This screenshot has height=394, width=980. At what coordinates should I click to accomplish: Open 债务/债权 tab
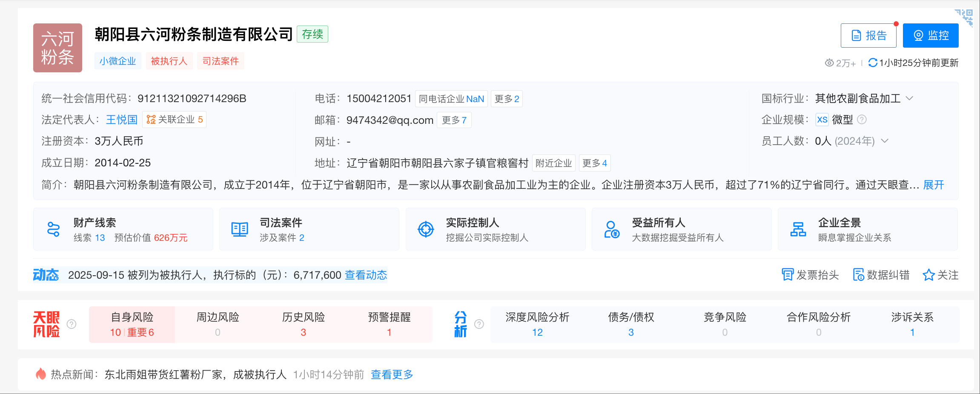(x=631, y=324)
